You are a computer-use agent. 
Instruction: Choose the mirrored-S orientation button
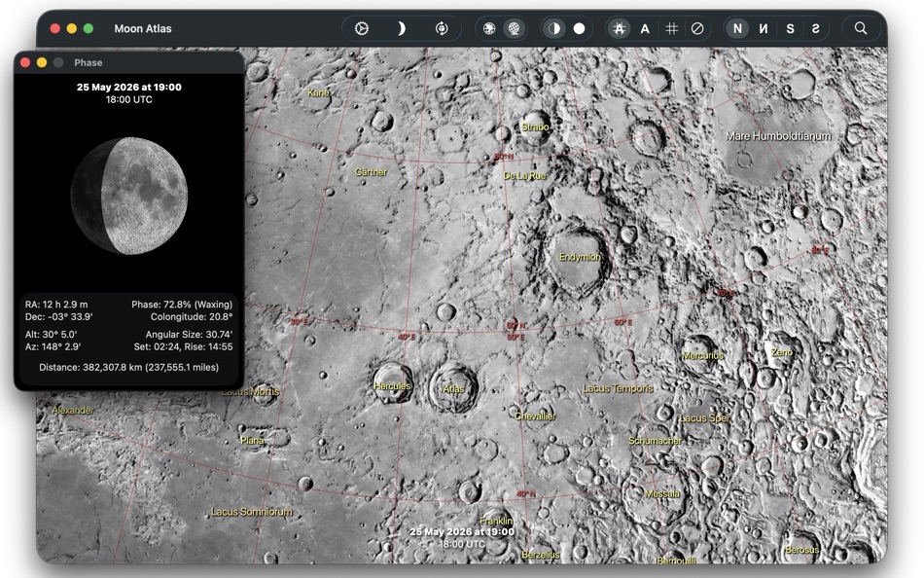coord(815,28)
